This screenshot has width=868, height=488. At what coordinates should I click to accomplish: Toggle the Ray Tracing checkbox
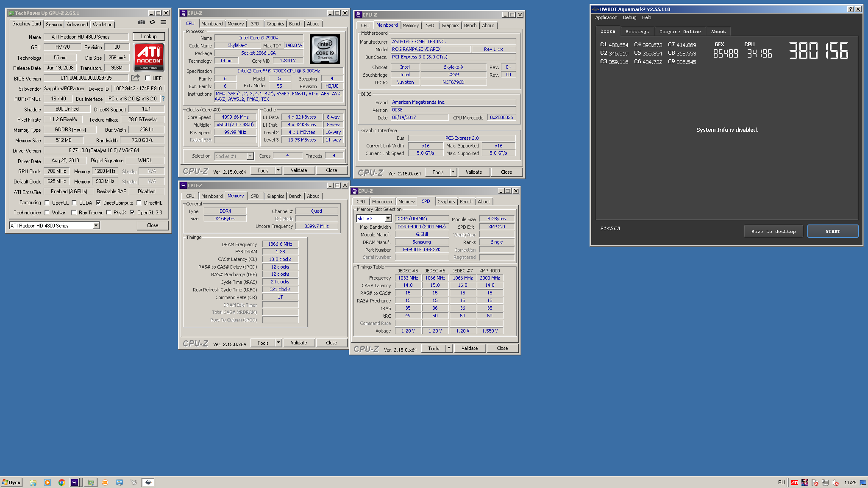74,213
